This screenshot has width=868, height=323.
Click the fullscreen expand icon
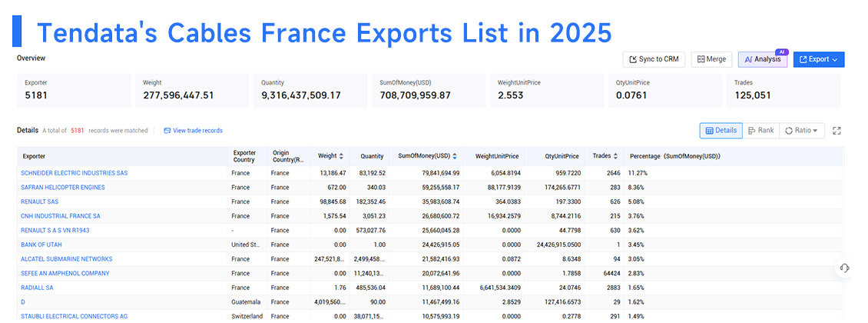click(x=837, y=131)
